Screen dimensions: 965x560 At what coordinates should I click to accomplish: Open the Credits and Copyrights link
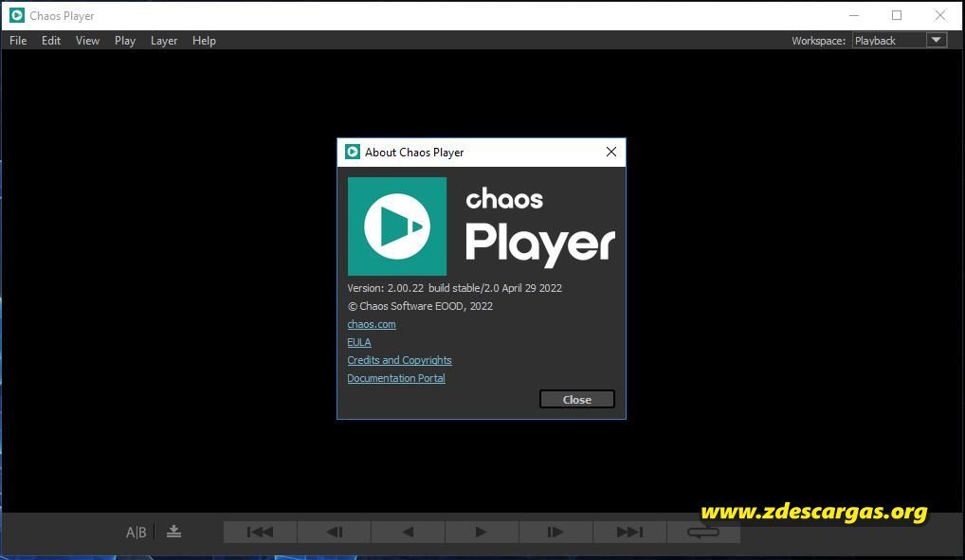[399, 360]
